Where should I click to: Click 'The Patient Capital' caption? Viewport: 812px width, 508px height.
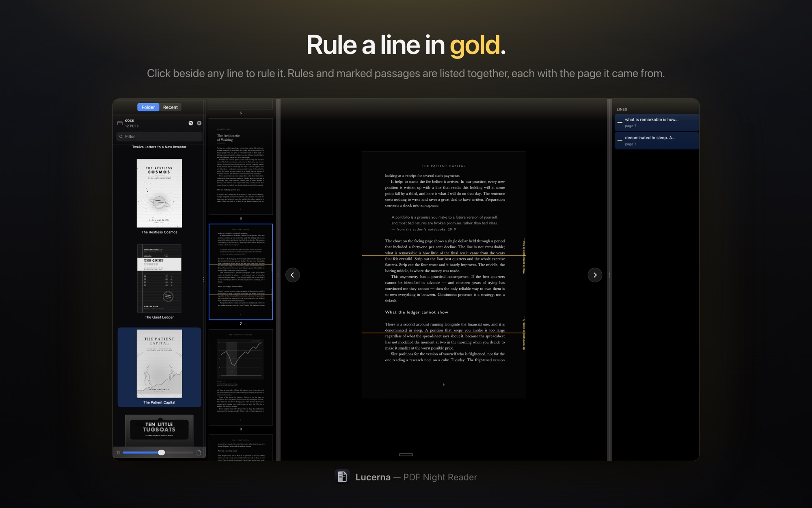click(159, 402)
